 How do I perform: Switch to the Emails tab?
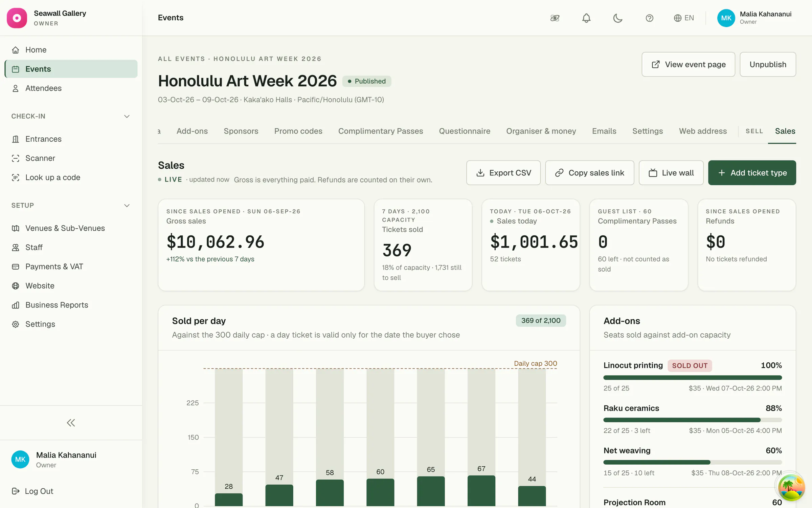tap(604, 131)
